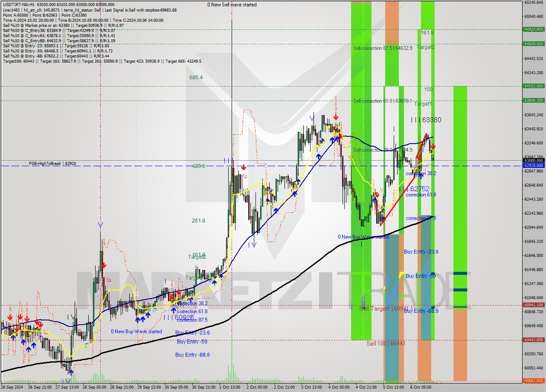The height and width of the screenshot is (392, 546).
Task: Click the '5 Oct 13:00' time axis label
Action: point(395,387)
